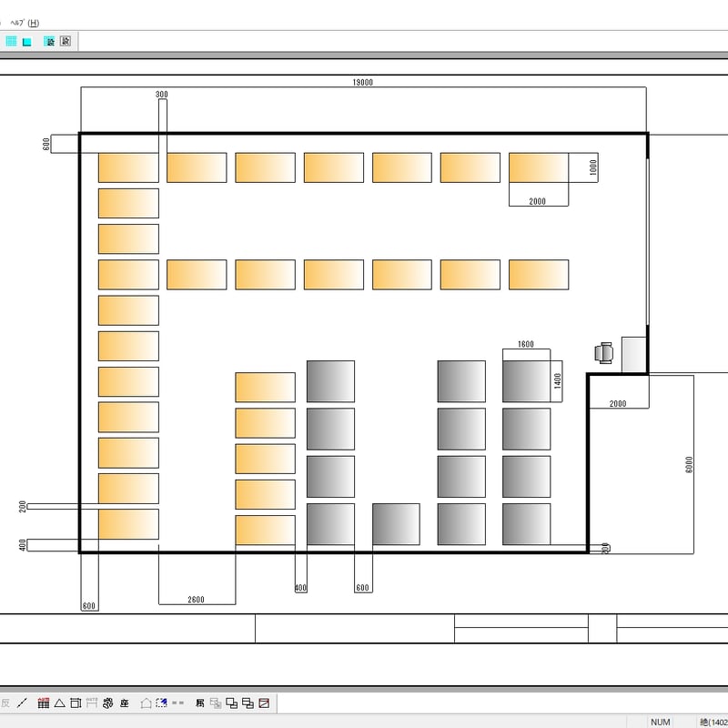Click the greyed dimension line icon

point(92,703)
